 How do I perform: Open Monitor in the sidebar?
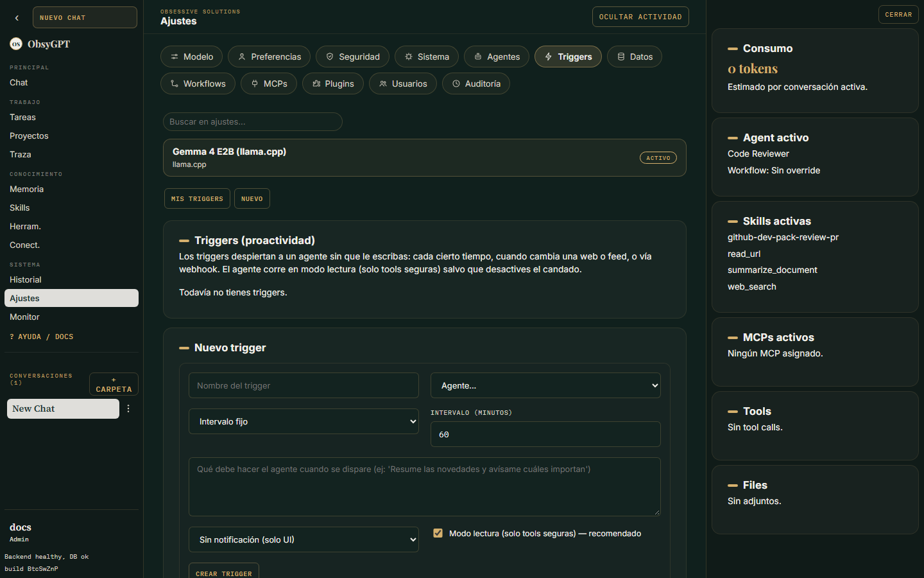point(71,317)
